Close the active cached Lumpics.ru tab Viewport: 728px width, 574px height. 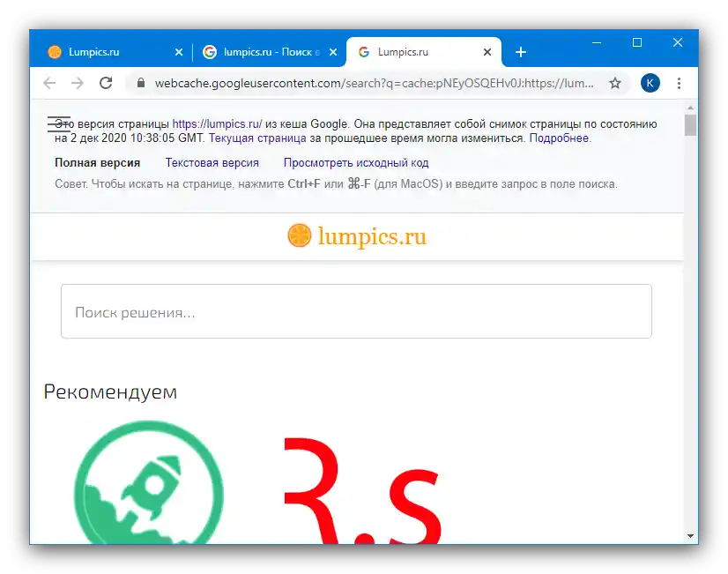(487, 52)
